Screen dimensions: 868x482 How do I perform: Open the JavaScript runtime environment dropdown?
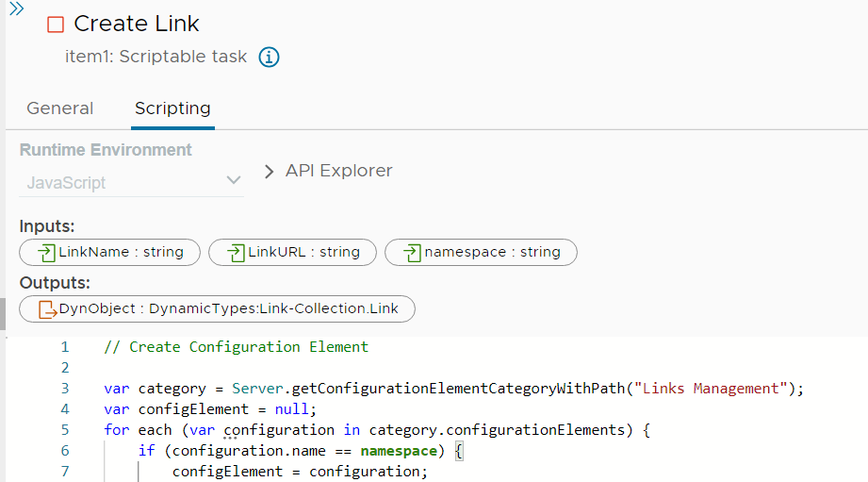131,182
